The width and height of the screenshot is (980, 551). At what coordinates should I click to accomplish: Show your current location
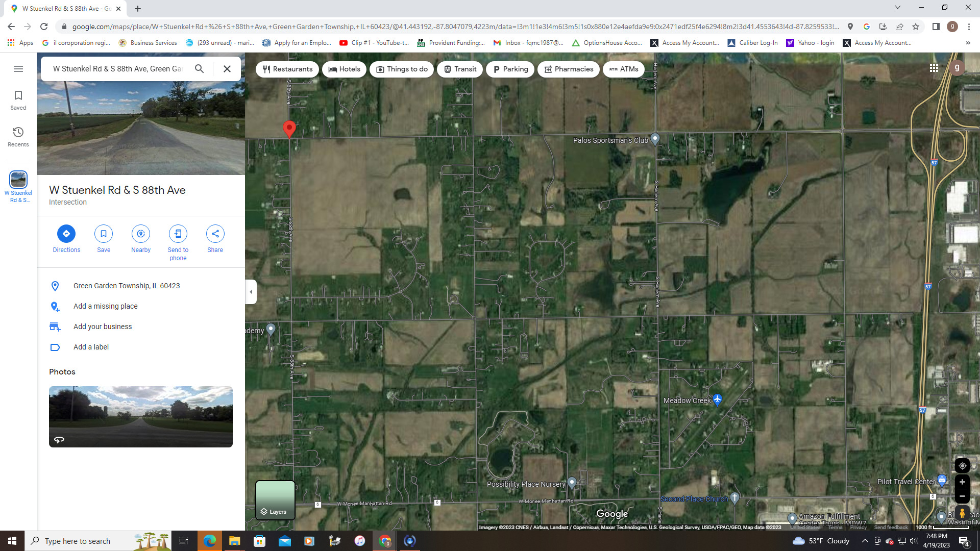(x=962, y=466)
